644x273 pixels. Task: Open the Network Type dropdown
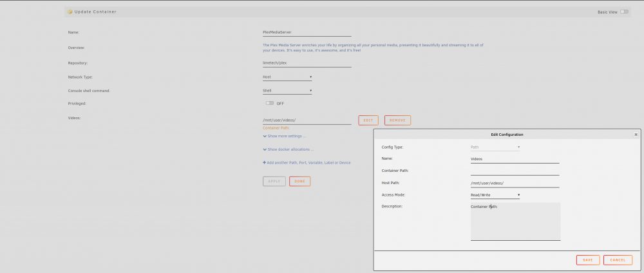pos(287,77)
